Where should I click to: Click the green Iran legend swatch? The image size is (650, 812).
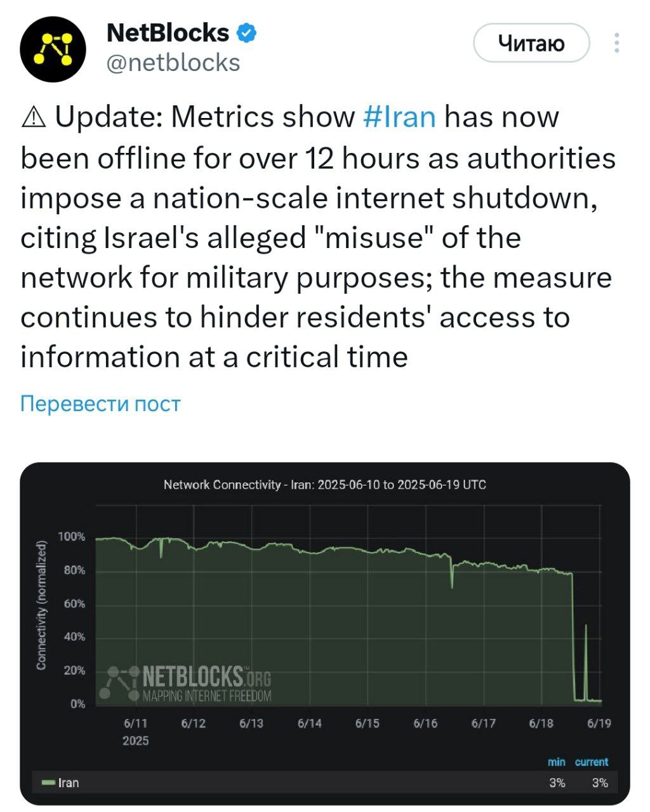click(48, 783)
